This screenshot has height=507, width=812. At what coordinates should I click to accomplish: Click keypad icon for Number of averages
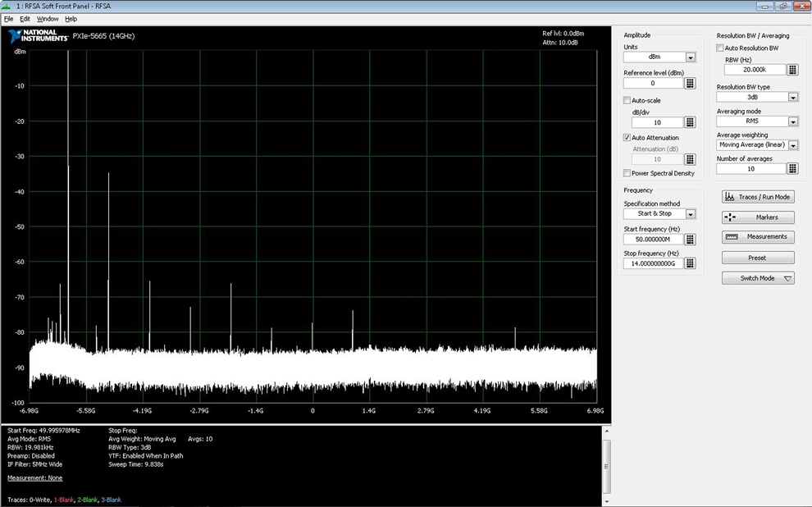[x=792, y=169]
